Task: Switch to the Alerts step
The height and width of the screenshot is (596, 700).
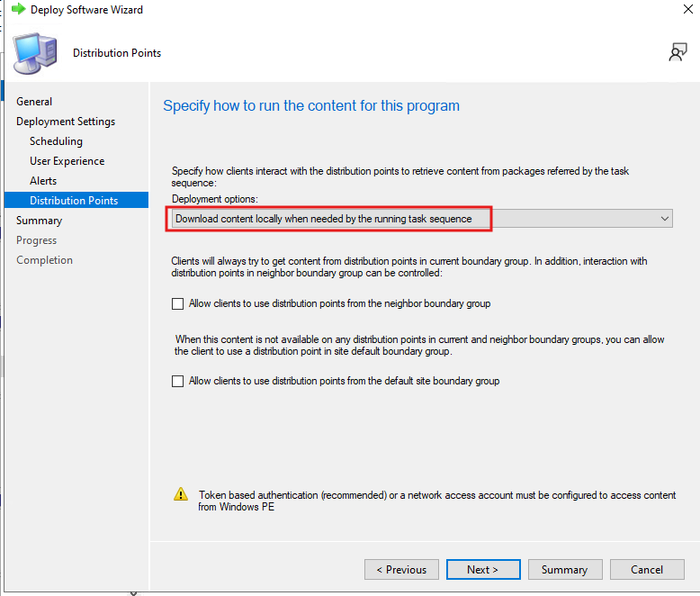Action: click(43, 181)
